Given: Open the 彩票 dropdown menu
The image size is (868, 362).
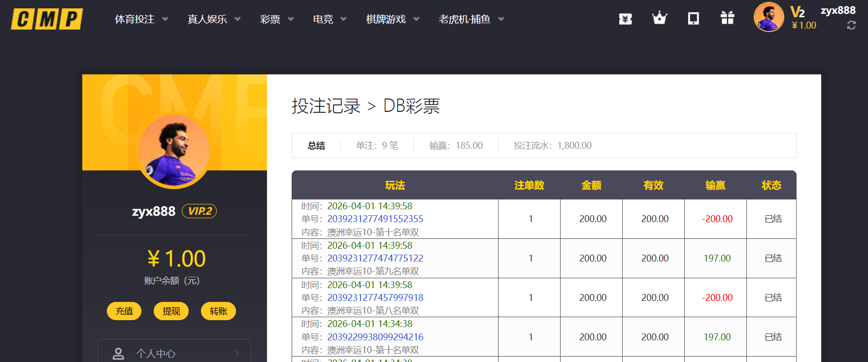Looking at the screenshot, I should click(276, 19).
